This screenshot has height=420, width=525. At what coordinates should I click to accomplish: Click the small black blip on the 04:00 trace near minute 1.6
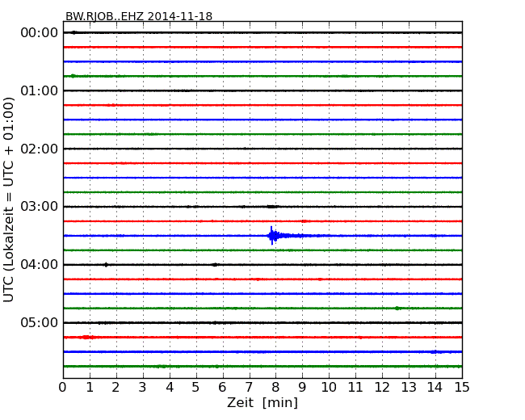point(106,265)
